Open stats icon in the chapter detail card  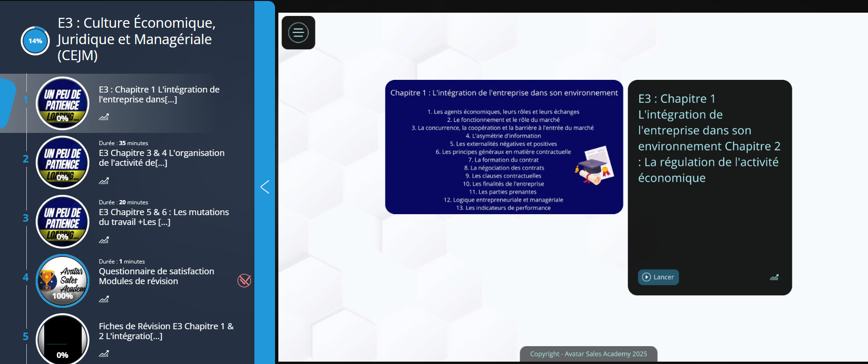[774, 277]
